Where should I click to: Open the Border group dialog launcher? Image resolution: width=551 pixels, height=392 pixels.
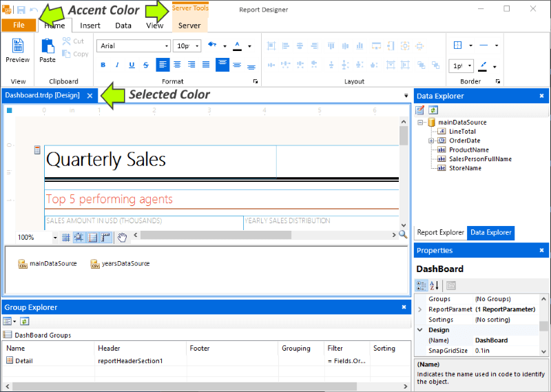pos(498,81)
